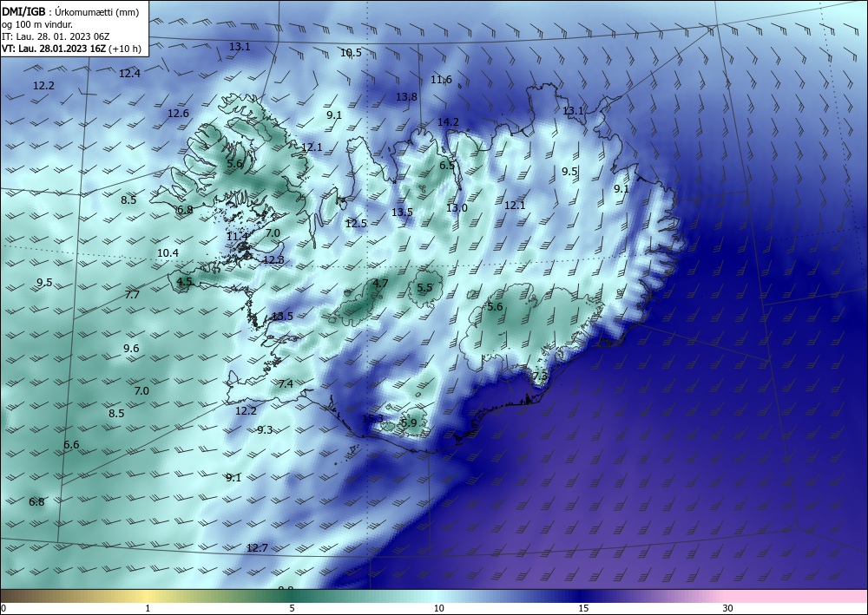Click the 5.9 value label

tap(409, 423)
